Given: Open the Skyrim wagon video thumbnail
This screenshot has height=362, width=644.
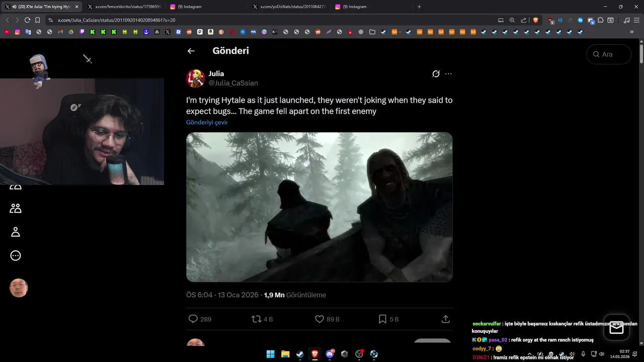Looking at the screenshot, I should pyautogui.click(x=319, y=207).
